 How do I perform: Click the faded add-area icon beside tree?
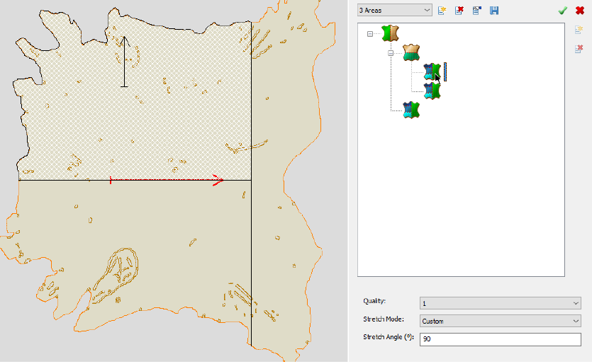coord(579,30)
